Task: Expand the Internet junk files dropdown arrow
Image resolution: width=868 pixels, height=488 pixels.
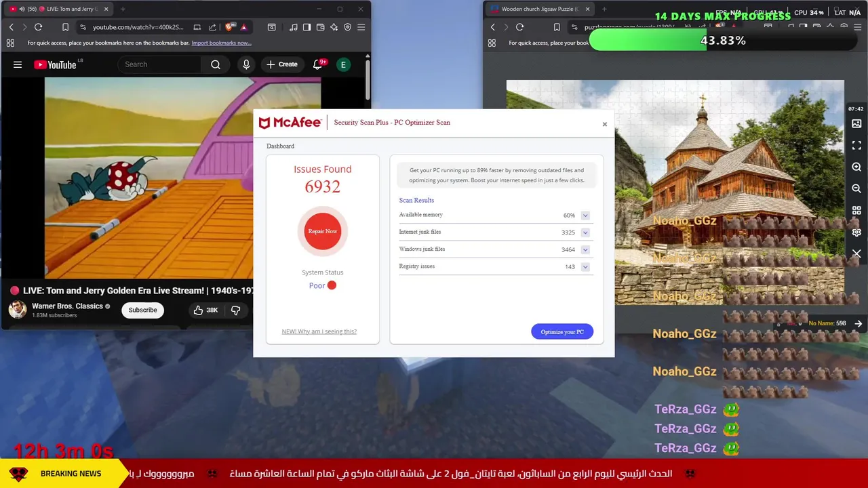Action: [x=585, y=232]
